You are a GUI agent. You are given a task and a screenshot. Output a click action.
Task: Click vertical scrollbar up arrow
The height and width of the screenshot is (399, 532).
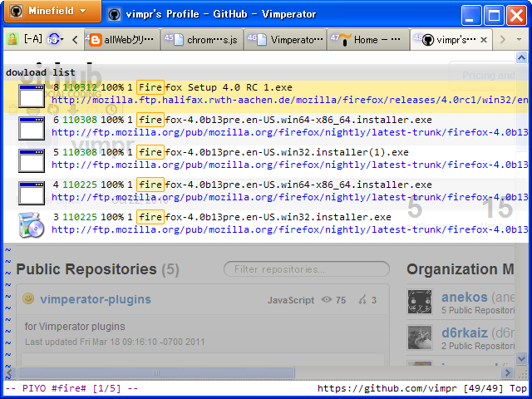(521, 57)
